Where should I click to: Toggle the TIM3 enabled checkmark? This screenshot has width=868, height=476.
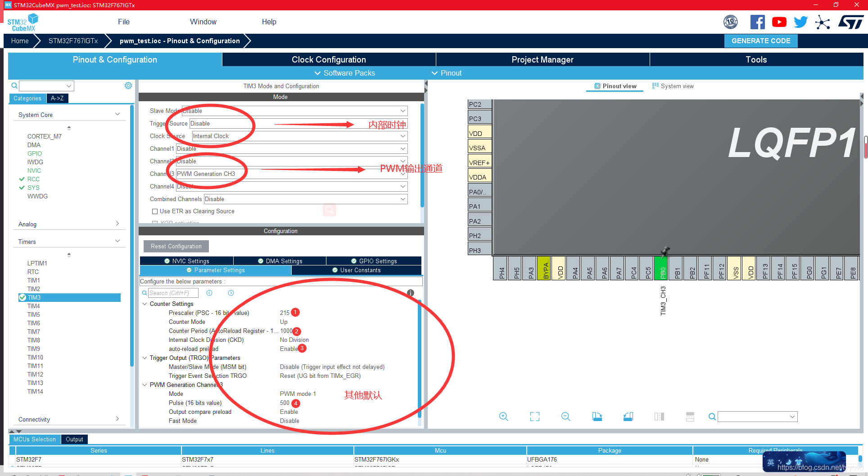tap(22, 297)
